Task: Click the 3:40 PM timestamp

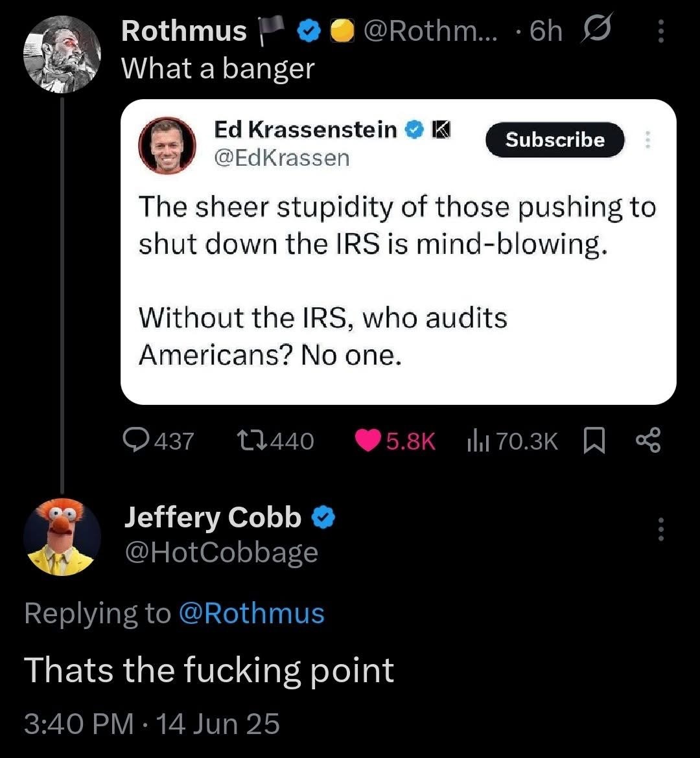Action: (78, 723)
